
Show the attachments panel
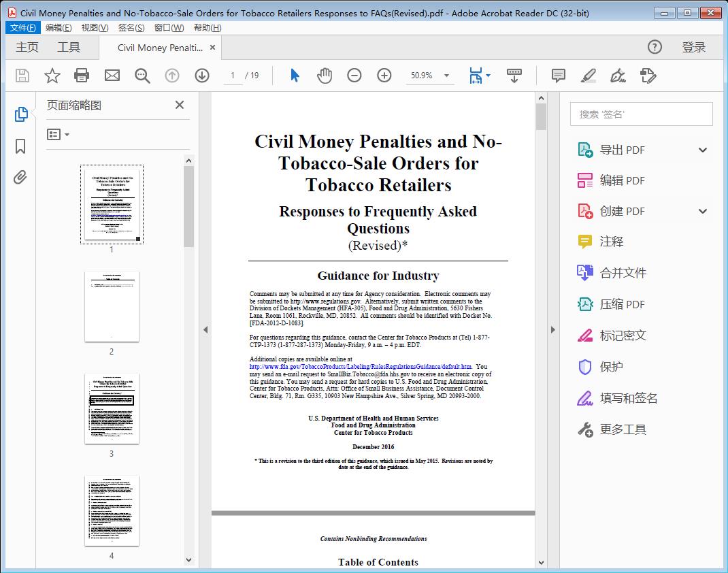click(20, 177)
